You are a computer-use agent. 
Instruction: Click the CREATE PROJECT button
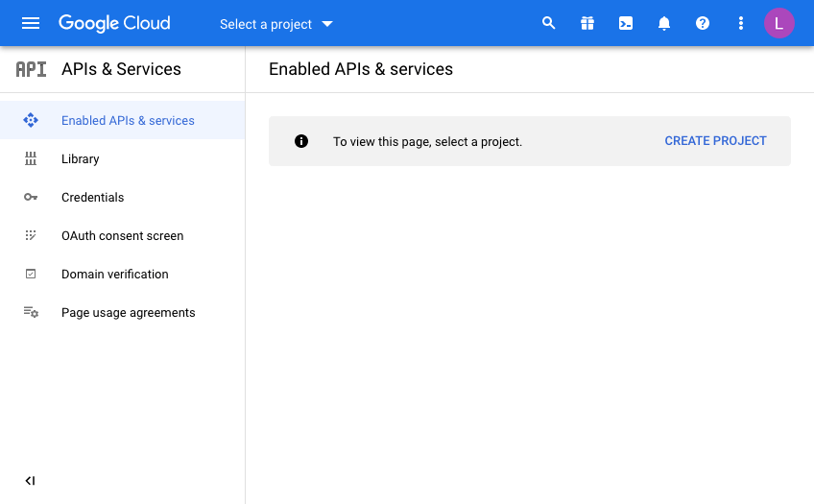click(x=715, y=141)
